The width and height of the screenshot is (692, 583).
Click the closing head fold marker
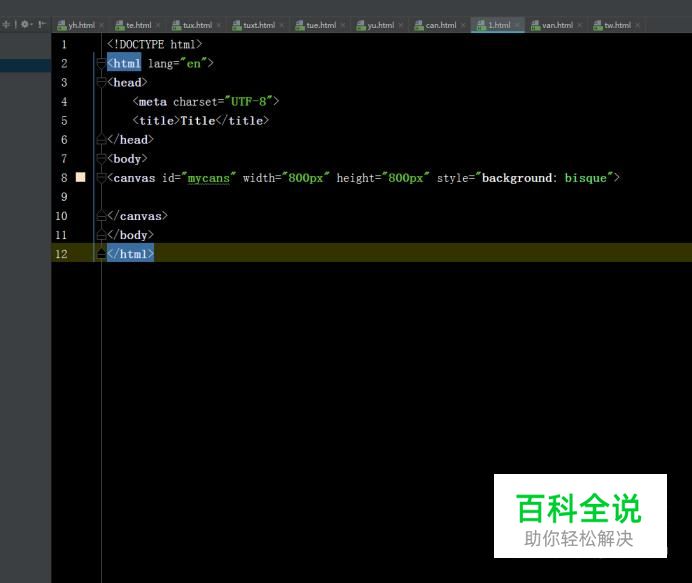click(x=102, y=139)
